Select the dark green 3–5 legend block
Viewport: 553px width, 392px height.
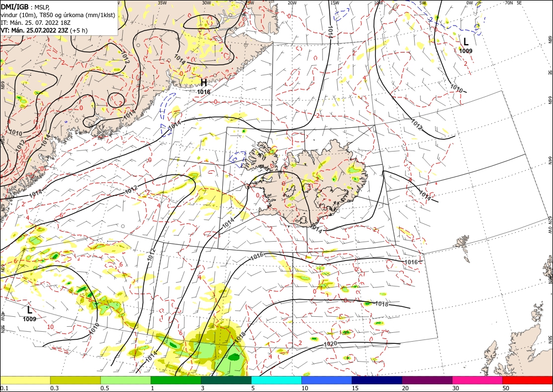click(226, 380)
